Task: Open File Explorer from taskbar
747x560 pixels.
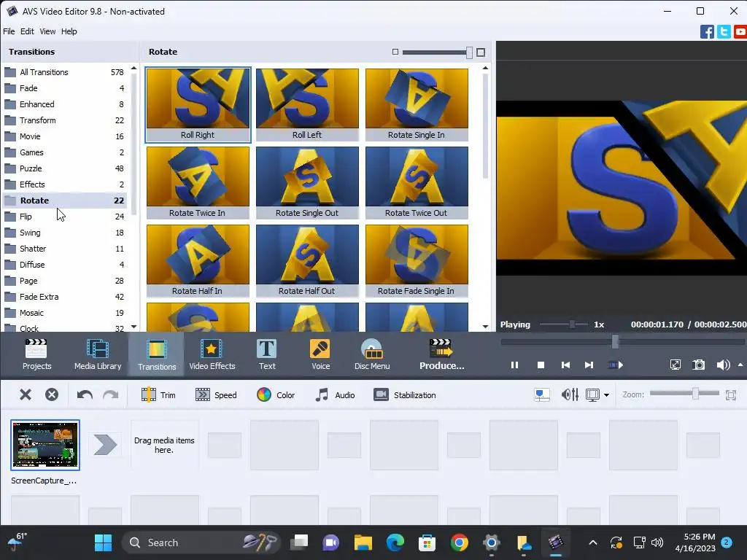Action: pyautogui.click(x=363, y=542)
